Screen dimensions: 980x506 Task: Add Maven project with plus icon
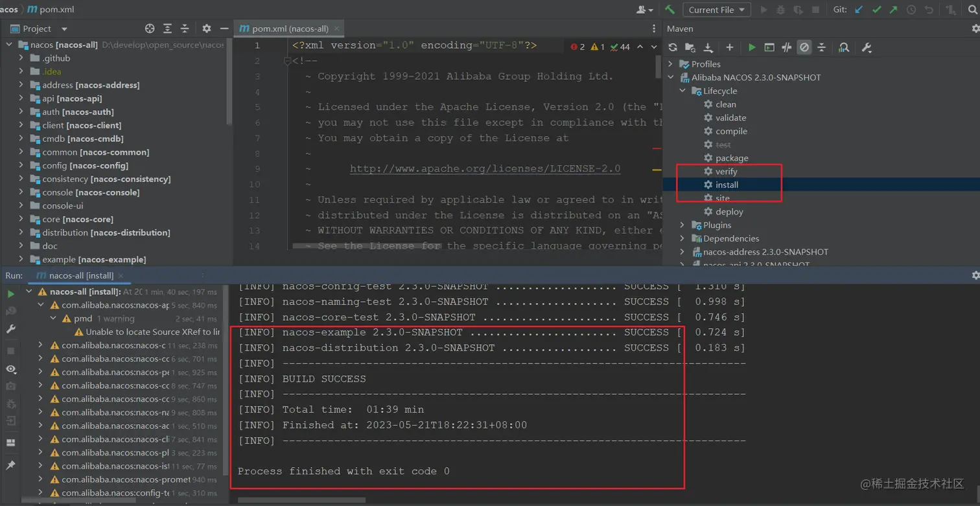730,47
